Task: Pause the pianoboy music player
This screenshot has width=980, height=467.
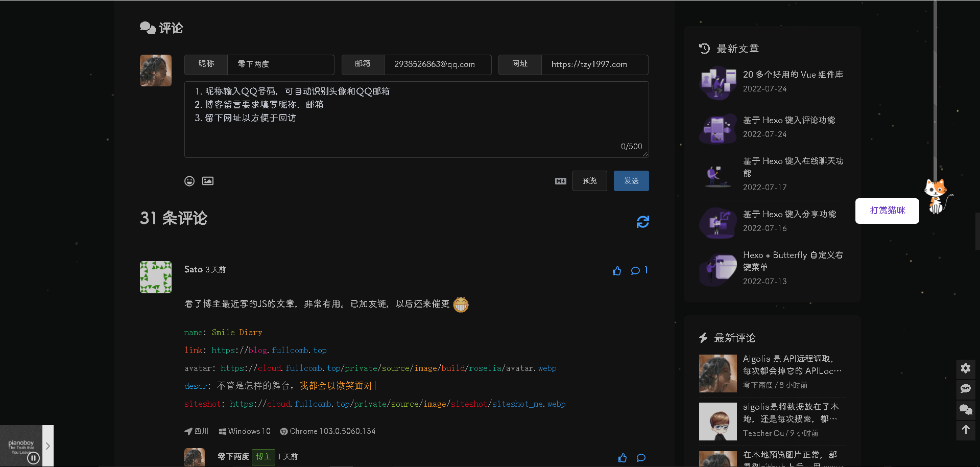Action: [x=33, y=458]
